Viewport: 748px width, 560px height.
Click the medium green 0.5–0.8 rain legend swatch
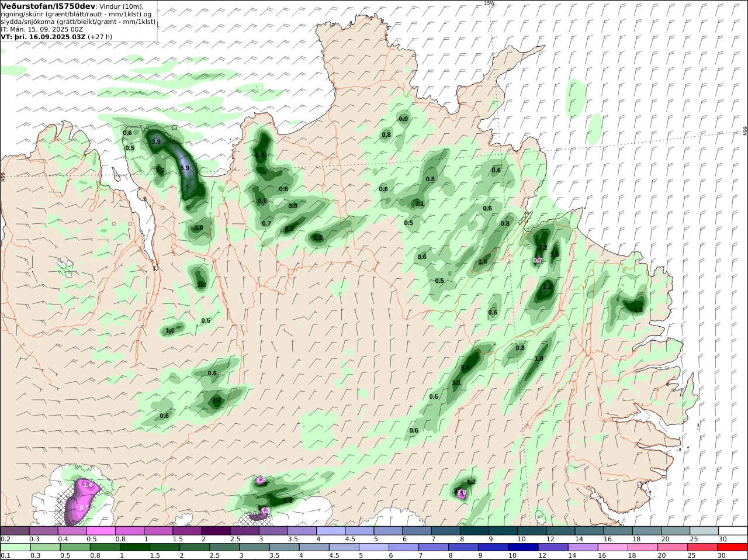pos(75,547)
